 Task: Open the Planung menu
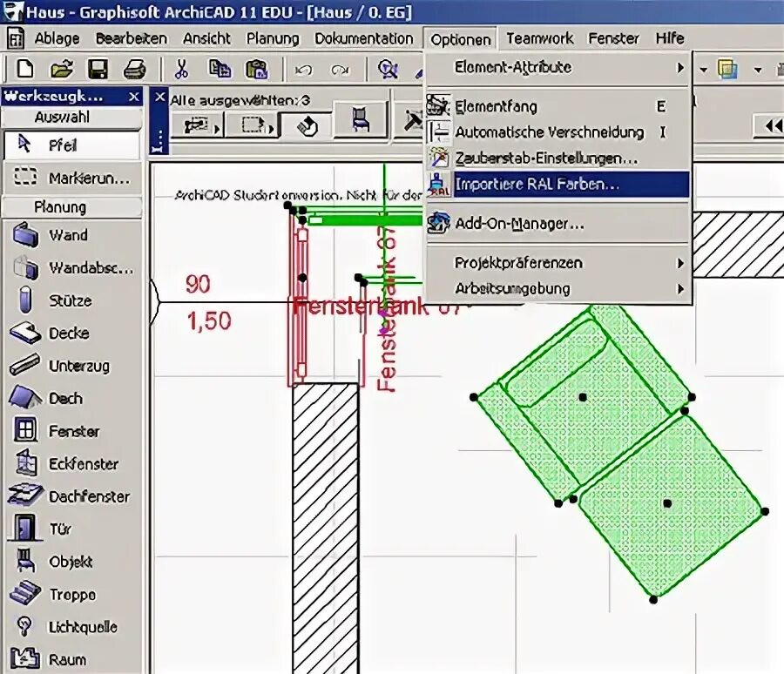coord(273,38)
